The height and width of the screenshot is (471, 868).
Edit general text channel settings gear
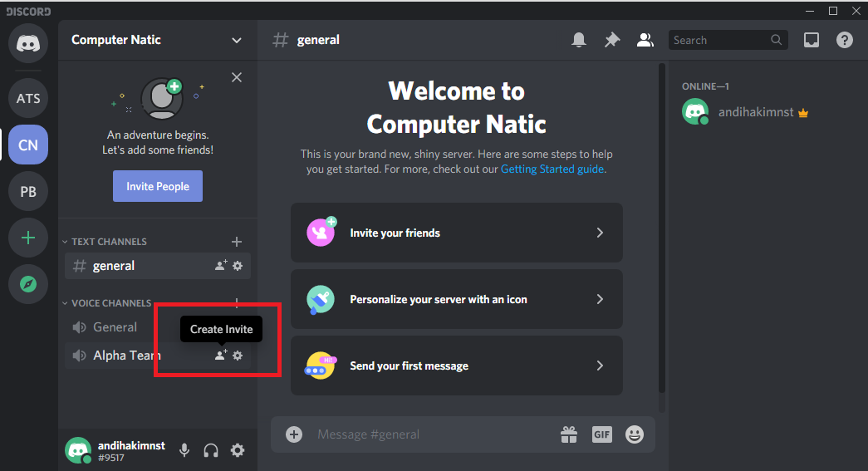pyautogui.click(x=238, y=266)
